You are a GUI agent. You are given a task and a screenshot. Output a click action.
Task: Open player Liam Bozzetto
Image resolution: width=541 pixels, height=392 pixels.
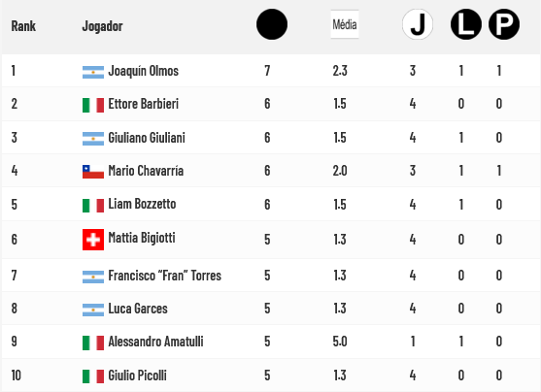point(142,204)
